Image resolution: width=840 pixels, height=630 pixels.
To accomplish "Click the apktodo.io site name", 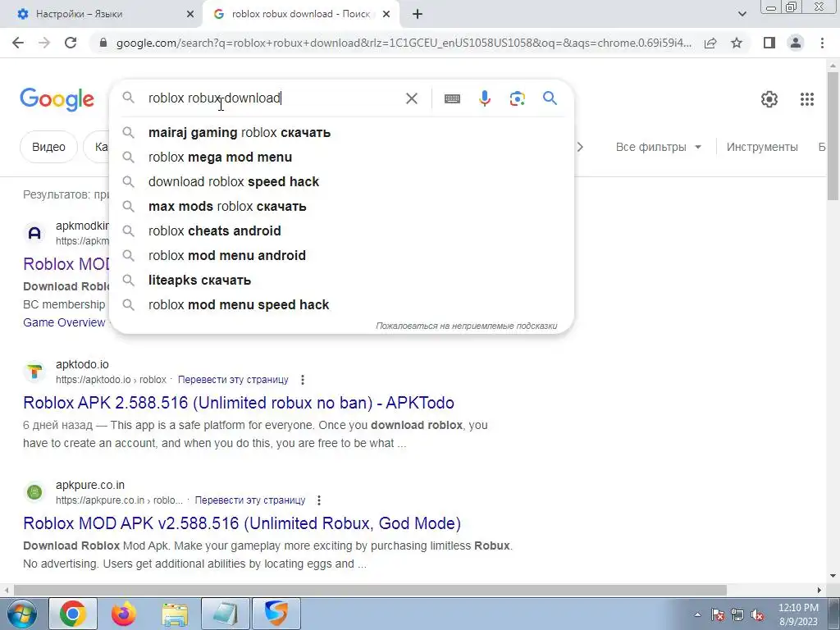I will [x=82, y=364].
